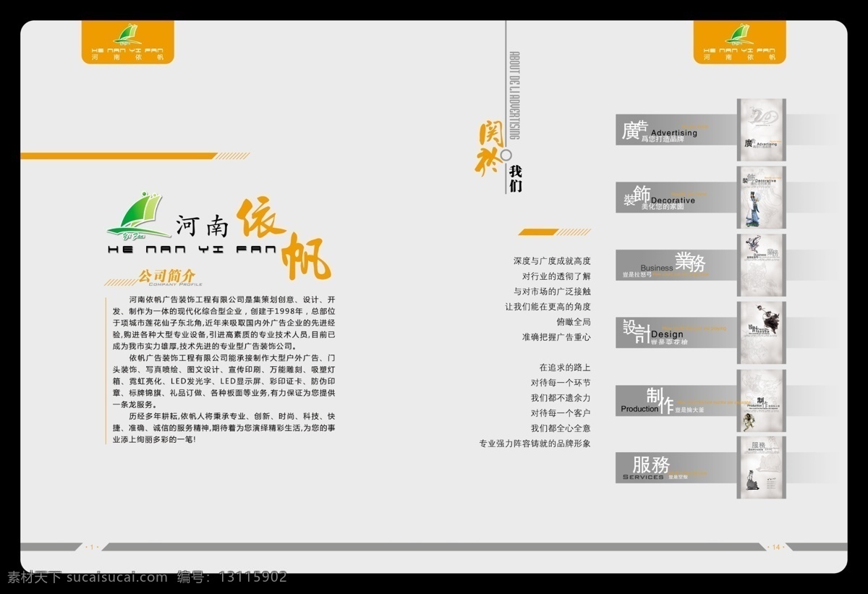Click the 公司简介 heading
This screenshot has width=868, height=594.
click(166, 276)
